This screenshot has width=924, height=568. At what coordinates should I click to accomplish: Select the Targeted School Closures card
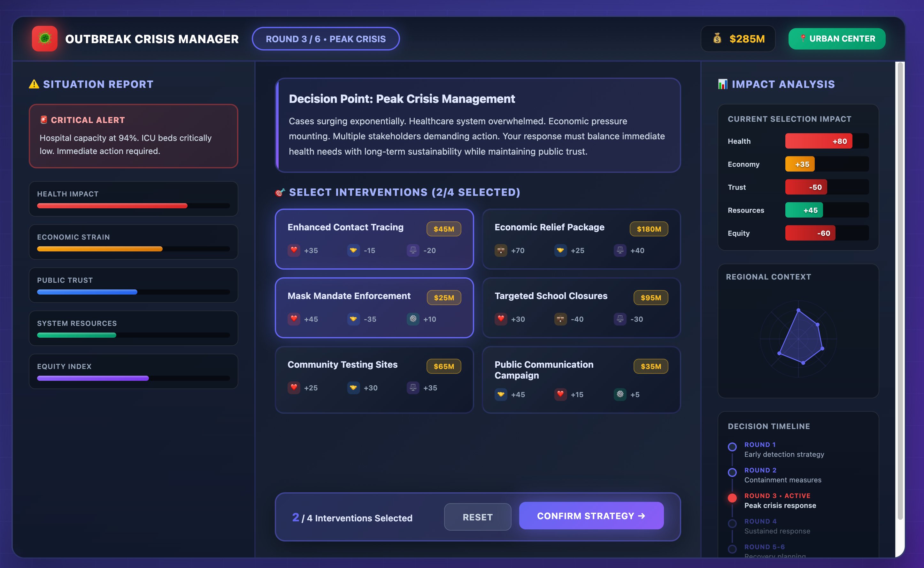coord(581,308)
